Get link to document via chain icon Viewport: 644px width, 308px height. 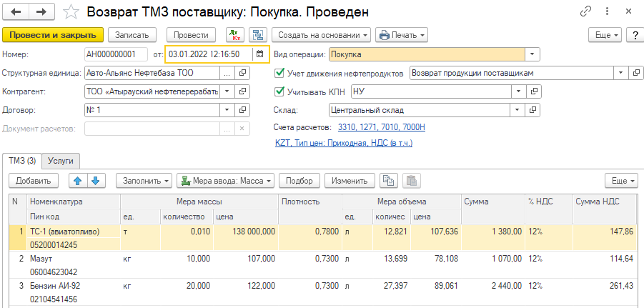click(x=586, y=12)
